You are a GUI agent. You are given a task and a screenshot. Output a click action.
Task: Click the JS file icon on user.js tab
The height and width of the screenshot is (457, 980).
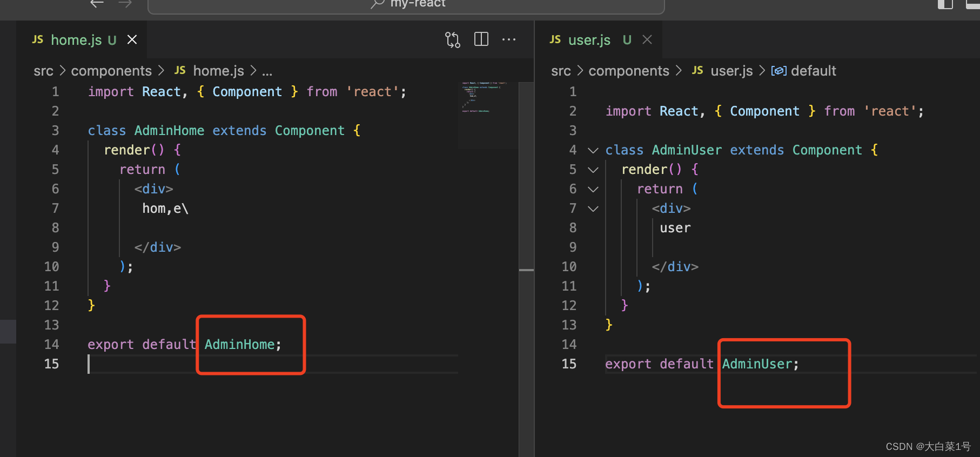pyautogui.click(x=555, y=39)
